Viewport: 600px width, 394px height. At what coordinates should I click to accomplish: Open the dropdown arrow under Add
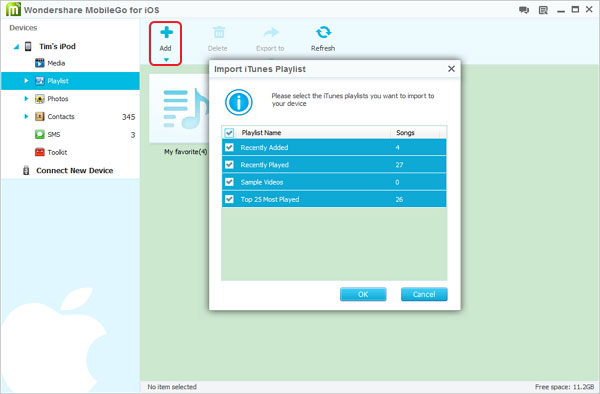166,60
